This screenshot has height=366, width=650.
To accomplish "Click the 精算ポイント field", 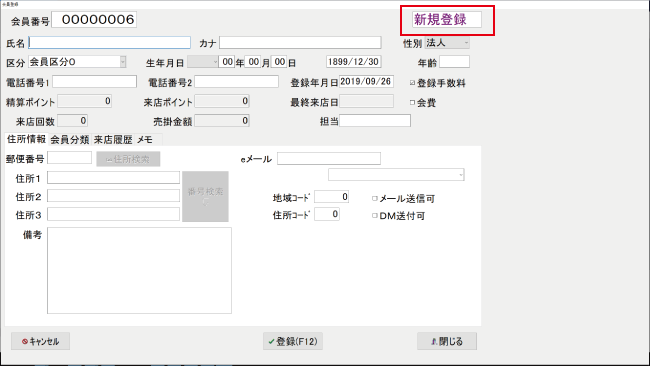I will tap(85, 101).
